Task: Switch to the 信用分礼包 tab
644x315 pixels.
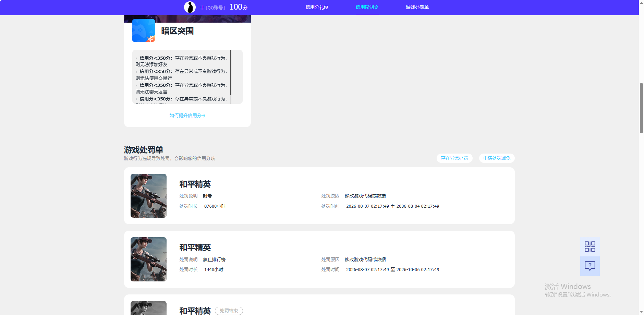Action: 317,7
